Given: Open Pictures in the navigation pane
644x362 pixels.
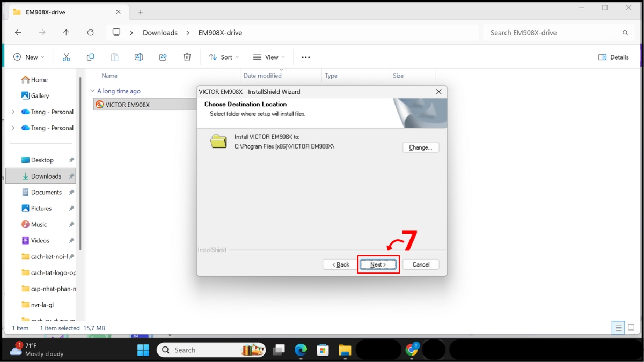Looking at the screenshot, I should point(42,208).
